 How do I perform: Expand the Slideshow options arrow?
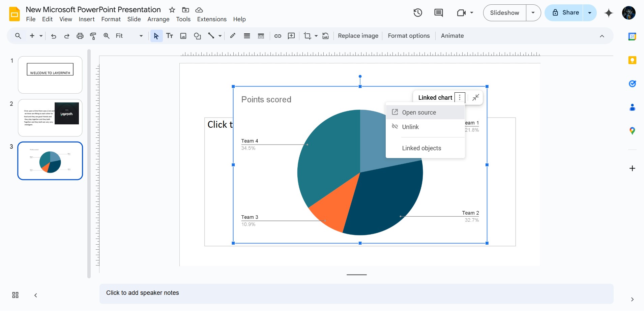(x=533, y=13)
